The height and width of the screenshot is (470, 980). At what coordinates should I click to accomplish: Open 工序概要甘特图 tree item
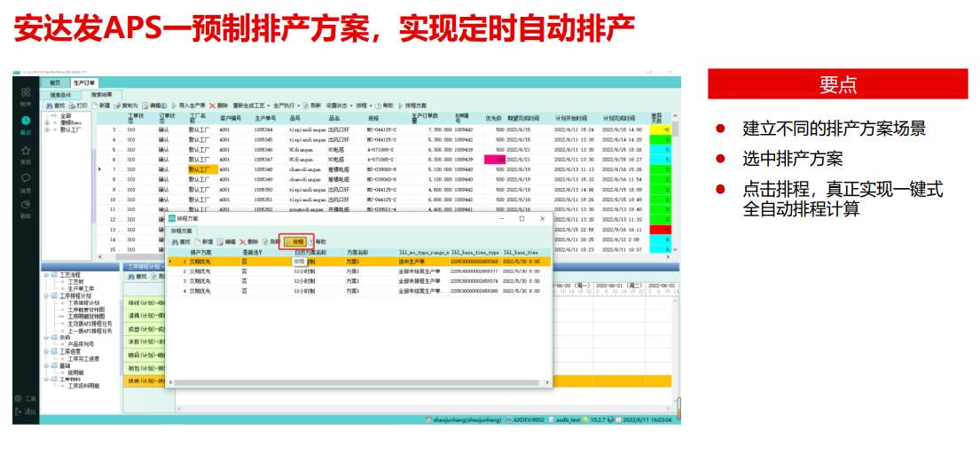pyautogui.click(x=86, y=309)
